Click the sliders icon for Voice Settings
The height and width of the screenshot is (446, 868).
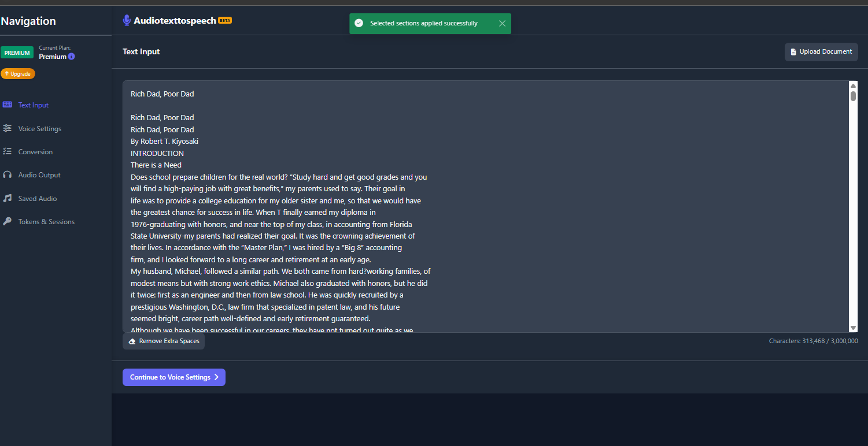click(x=7, y=128)
